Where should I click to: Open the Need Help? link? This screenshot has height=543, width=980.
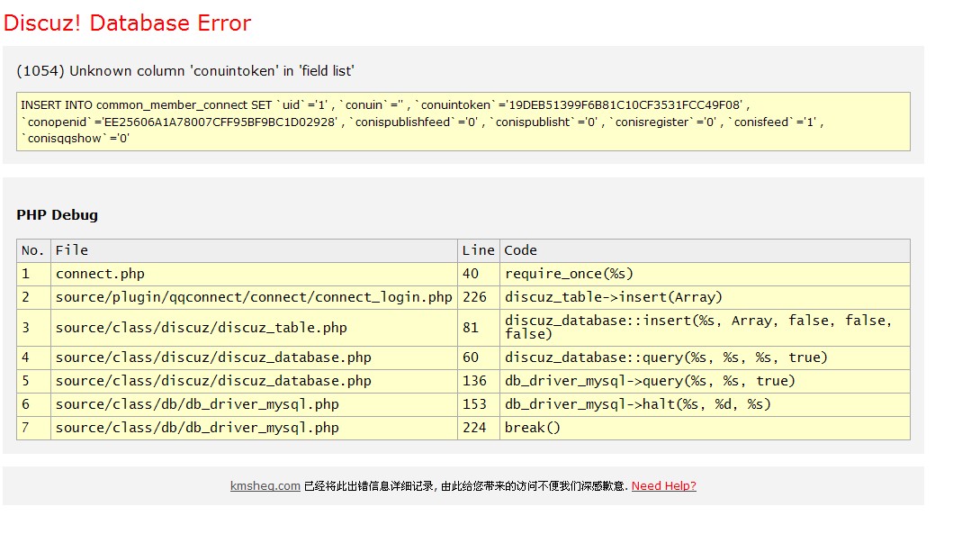pyautogui.click(x=663, y=486)
